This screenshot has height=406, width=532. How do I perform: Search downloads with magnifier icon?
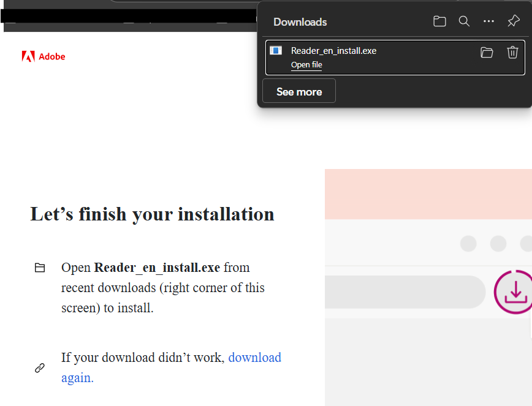tap(464, 21)
